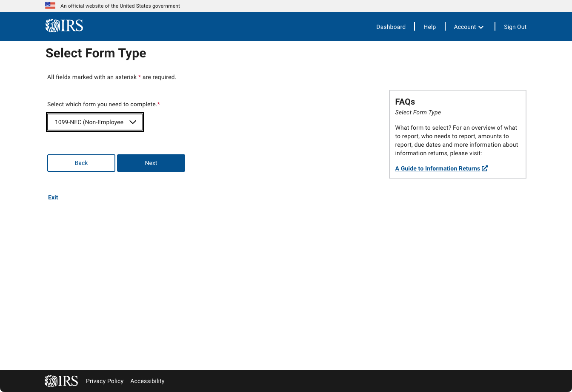Click the US flag icon in the banner
The image size is (572, 392).
click(x=50, y=6)
